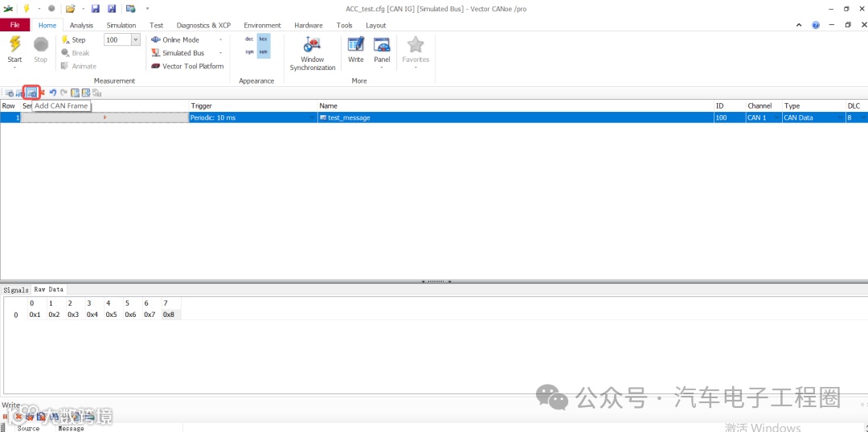Toggle num numeric display
Viewport: 868px width, 432px height.
264,52
